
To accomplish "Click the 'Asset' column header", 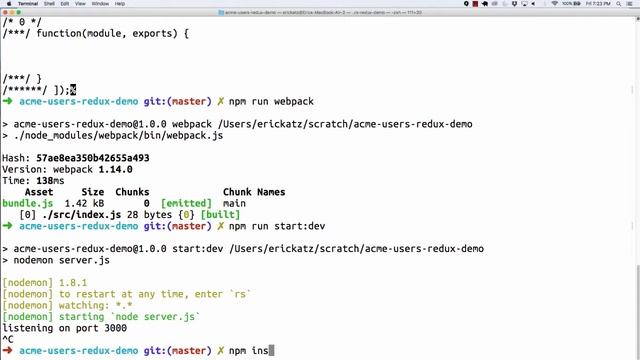I will (x=39, y=192).
